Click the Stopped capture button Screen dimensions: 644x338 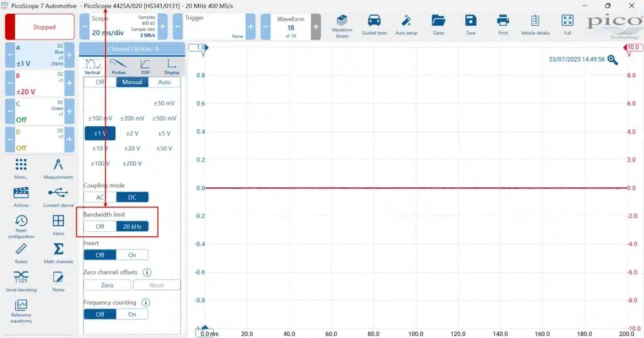[x=40, y=26]
